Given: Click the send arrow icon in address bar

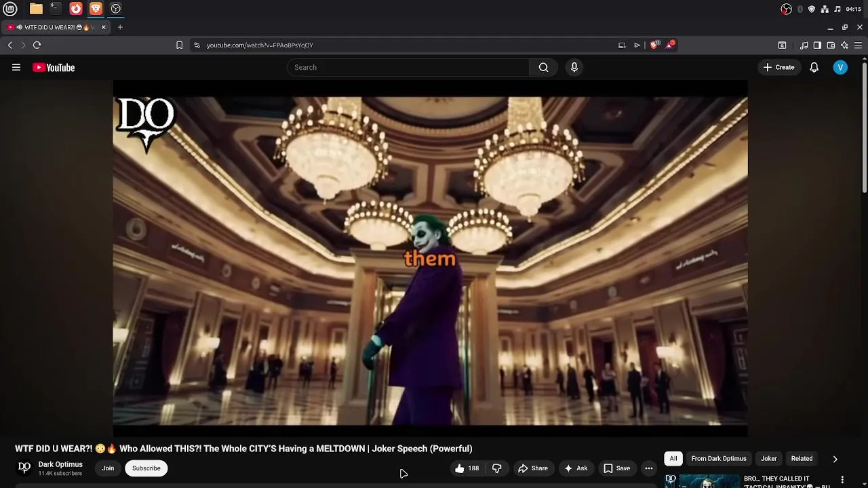Looking at the screenshot, I should coord(637,45).
